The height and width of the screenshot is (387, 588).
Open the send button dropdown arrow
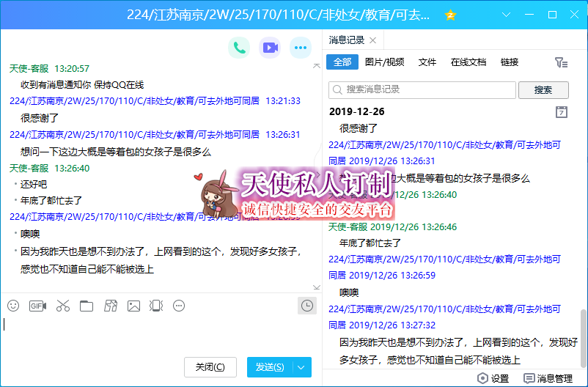(302, 367)
